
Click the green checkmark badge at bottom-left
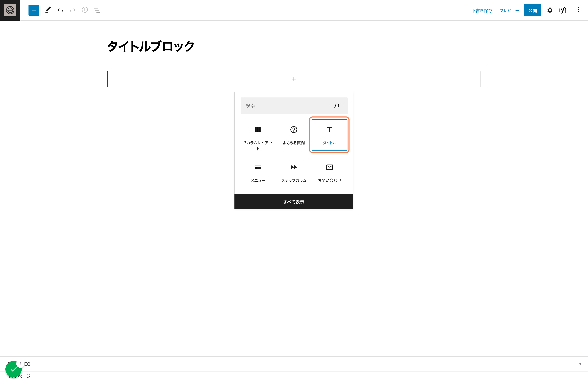point(14,369)
